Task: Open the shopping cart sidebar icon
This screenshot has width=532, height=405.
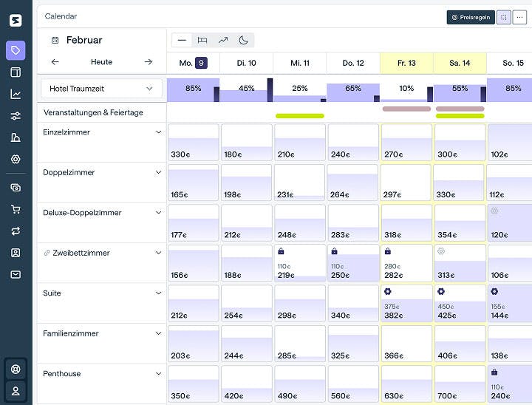Action: [x=16, y=209]
